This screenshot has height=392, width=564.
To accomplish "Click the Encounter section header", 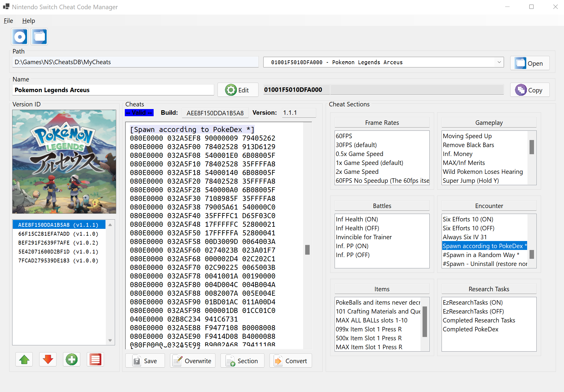I will [489, 206].
